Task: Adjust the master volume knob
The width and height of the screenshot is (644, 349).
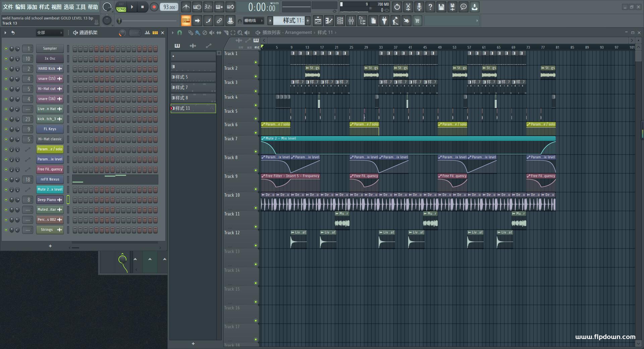Action: pyautogui.click(x=107, y=7)
